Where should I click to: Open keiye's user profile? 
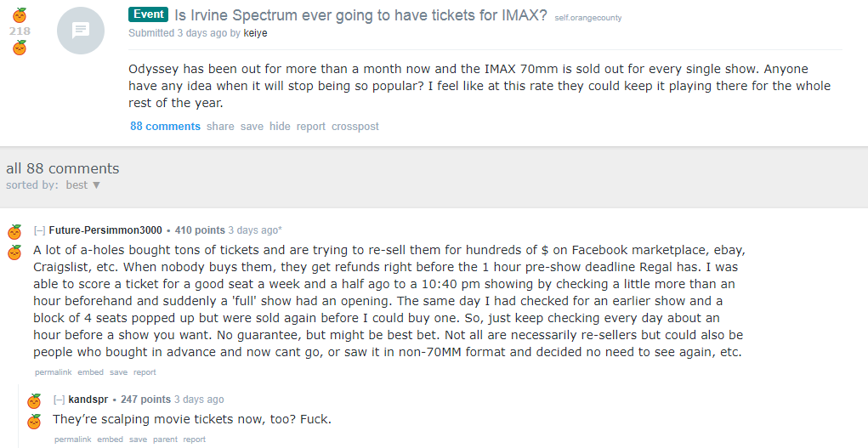(255, 33)
